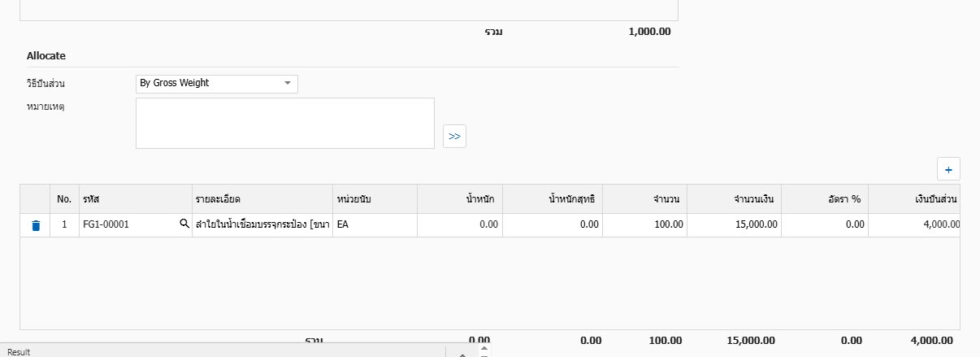Open the วิธีปันส่วน dropdown arrow
The image size is (980, 357).
click(288, 83)
